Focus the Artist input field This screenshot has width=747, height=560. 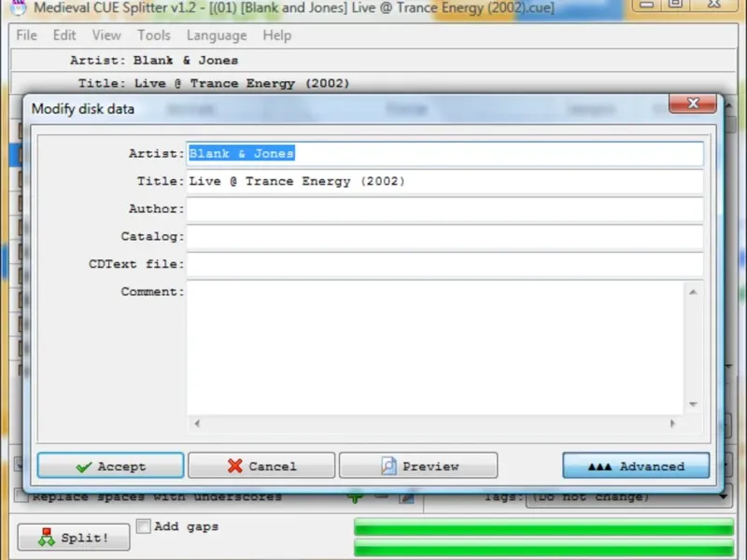tap(444, 154)
